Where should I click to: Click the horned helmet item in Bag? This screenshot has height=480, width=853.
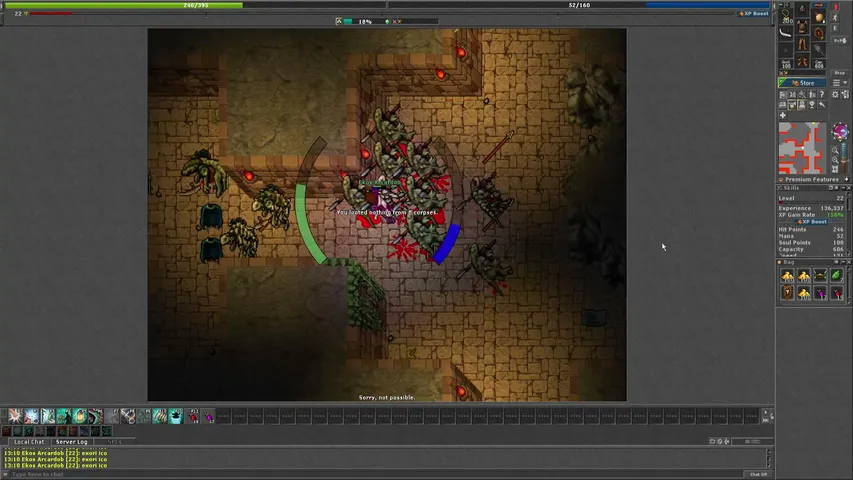coord(820,275)
